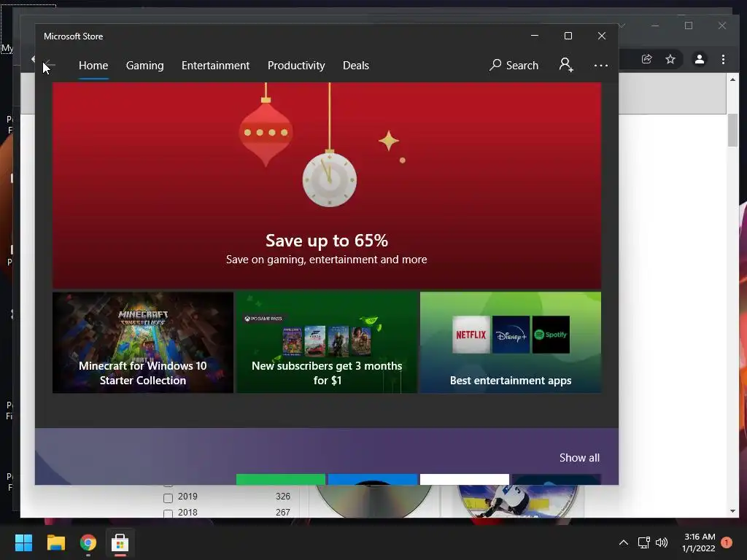Open the notification badge in the tray

(x=726, y=542)
